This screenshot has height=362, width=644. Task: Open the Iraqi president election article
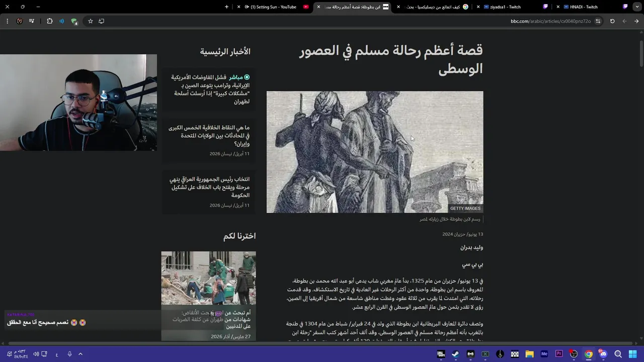(x=209, y=187)
